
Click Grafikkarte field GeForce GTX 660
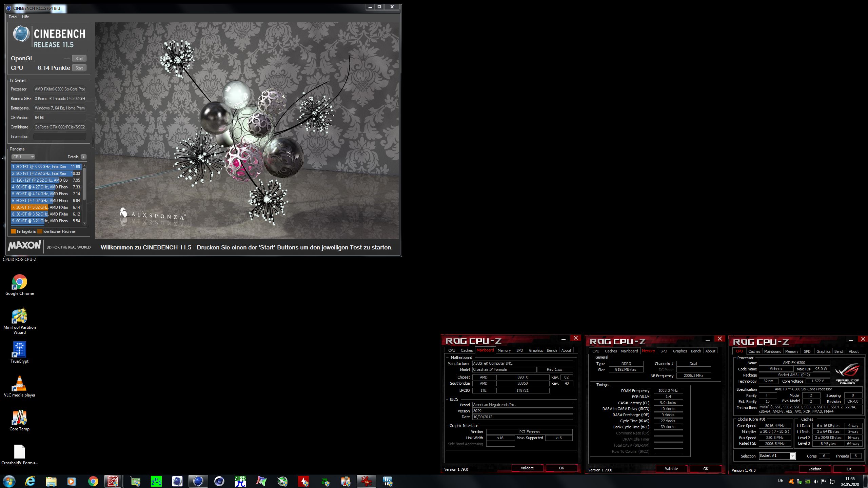click(60, 127)
